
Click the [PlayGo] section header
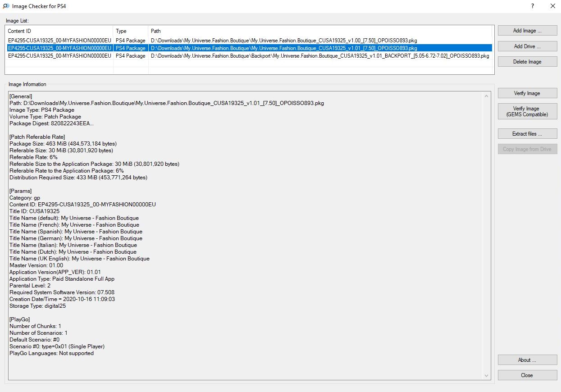(x=20, y=319)
